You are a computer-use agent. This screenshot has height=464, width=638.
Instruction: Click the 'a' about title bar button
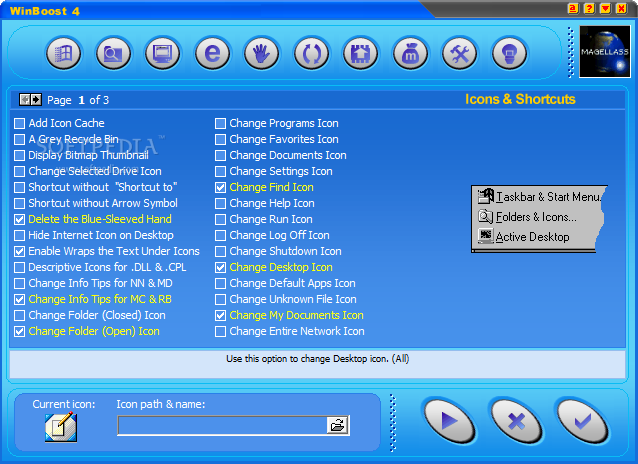pyautogui.click(x=573, y=9)
